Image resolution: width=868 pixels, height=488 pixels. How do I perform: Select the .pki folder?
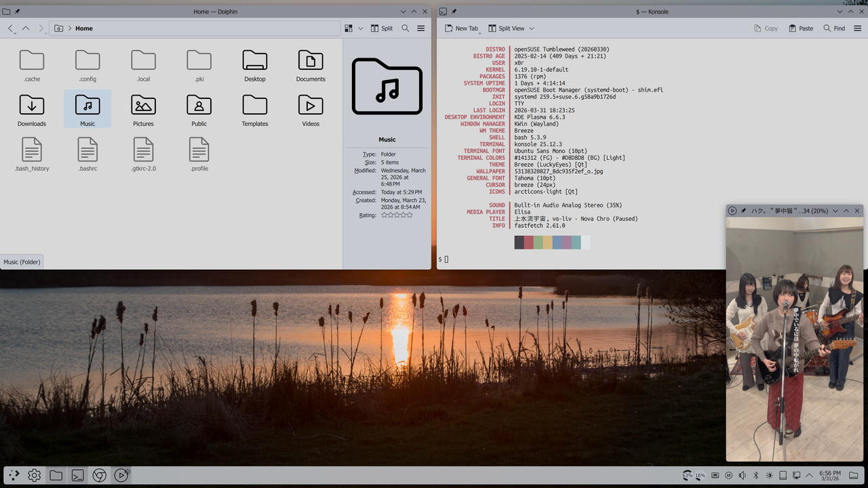(199, 66)
